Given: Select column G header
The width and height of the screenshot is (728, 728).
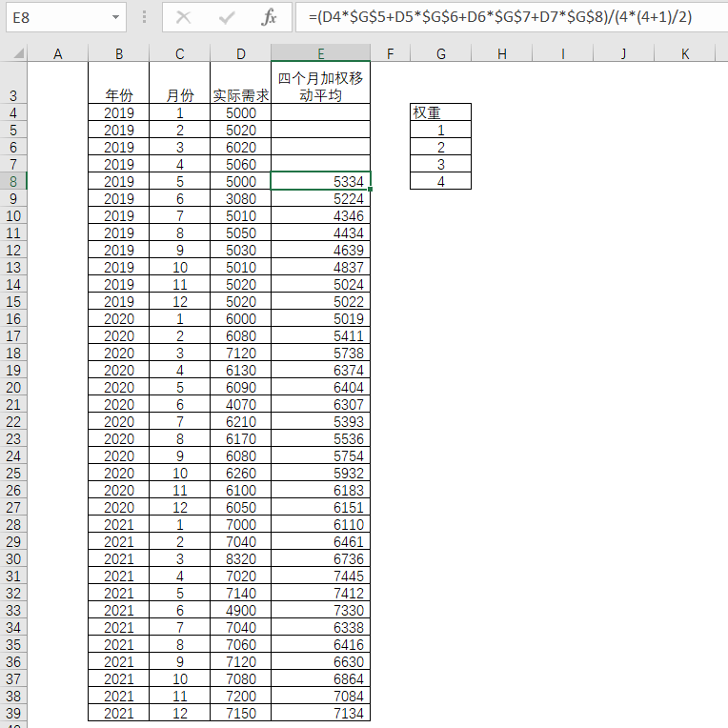Looking at the screenshot, I should 440,54.
